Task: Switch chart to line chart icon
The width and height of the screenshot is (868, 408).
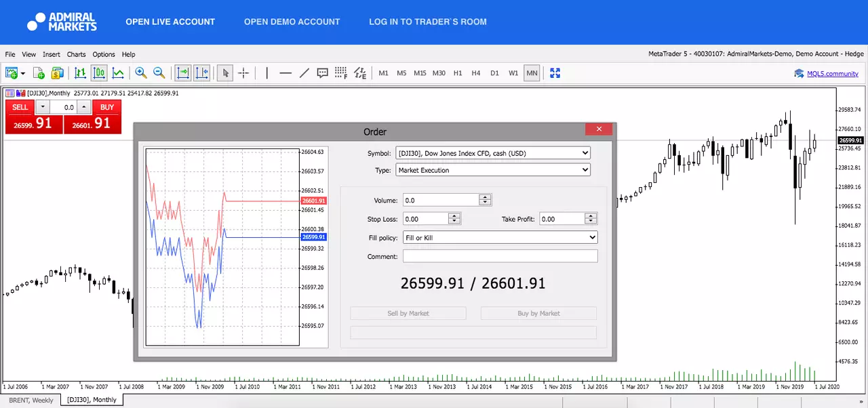Action: coord(118,73)
